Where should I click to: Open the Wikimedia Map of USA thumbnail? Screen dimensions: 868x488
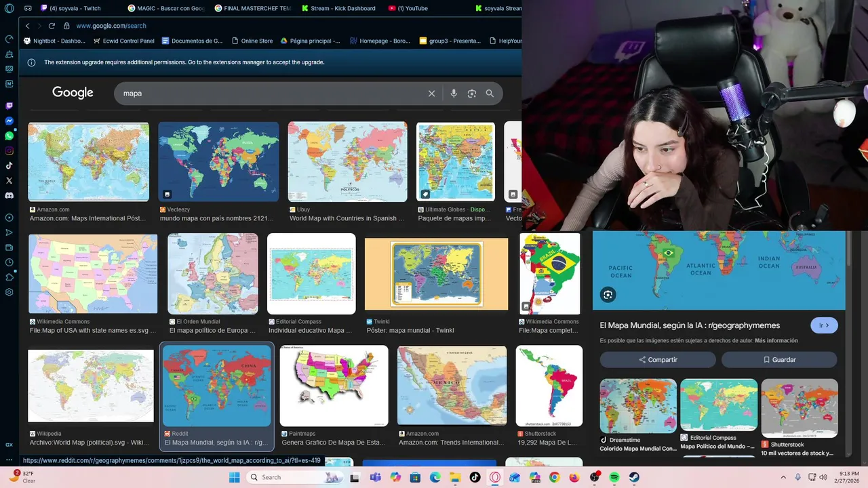click(93, 274)
